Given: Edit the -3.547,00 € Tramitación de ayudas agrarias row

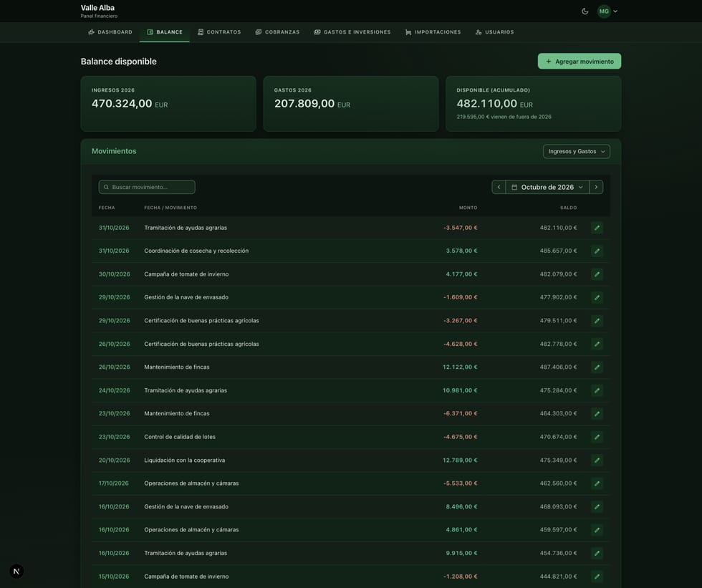Looking at the screenshot, I should [x=597, y=228].
